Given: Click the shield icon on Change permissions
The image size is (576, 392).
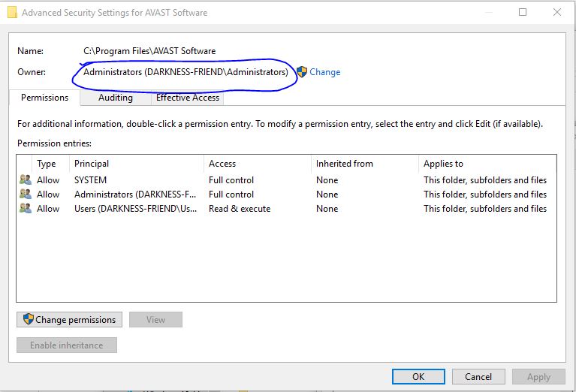Looking at the screenshot, I should click(x=29, y=319).
